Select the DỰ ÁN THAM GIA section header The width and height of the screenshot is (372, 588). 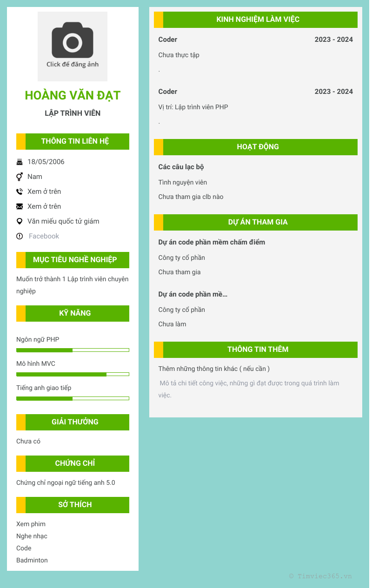click(x=256, y=222)
